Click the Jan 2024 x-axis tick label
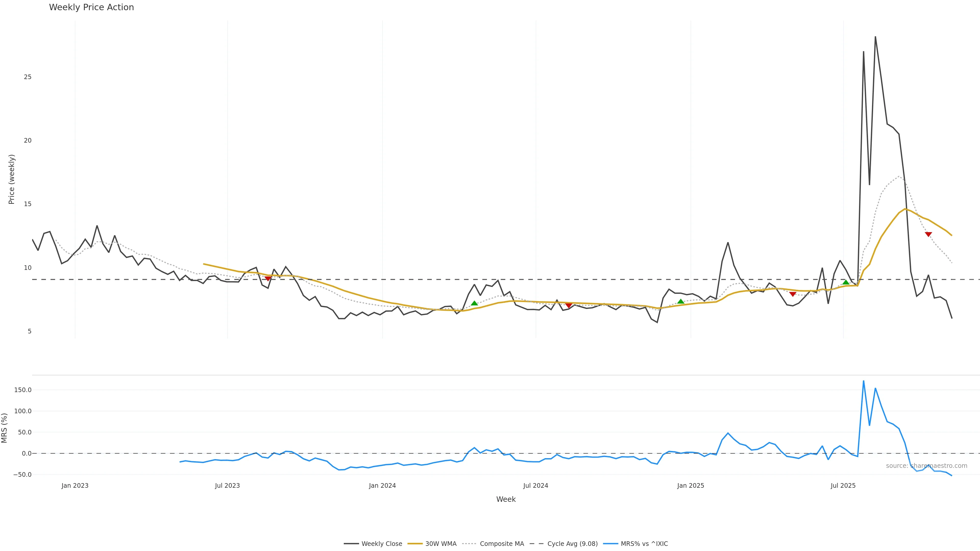The image size is (980, 551). (x=382, y=486)
